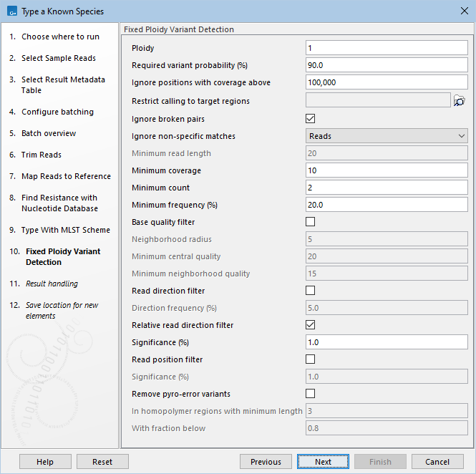Click the Next button
This screenshot has height=474, width=476.
tap(323, 462)
